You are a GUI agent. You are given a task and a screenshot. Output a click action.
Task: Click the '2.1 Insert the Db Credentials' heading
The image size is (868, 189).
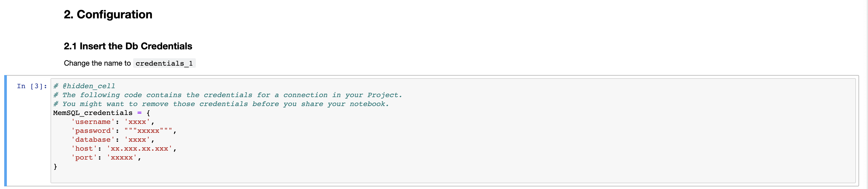tap(128, 46)
